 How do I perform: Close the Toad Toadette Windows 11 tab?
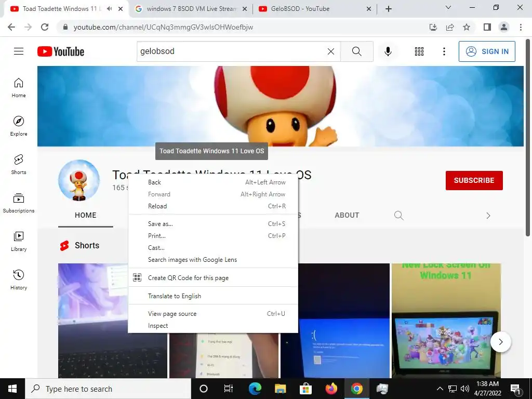[x=121, y=9]
